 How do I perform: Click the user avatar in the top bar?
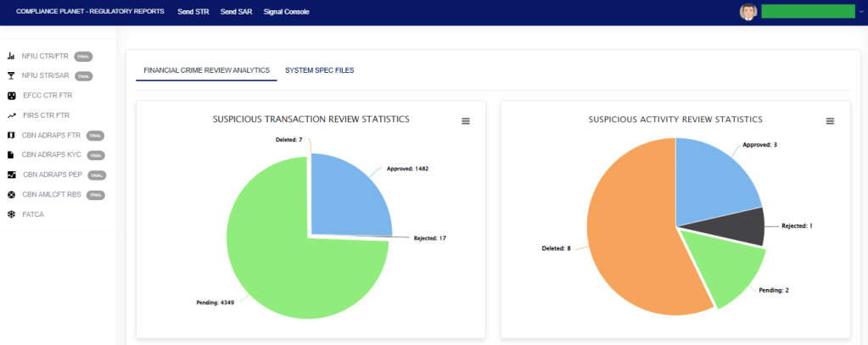point(748,12)
